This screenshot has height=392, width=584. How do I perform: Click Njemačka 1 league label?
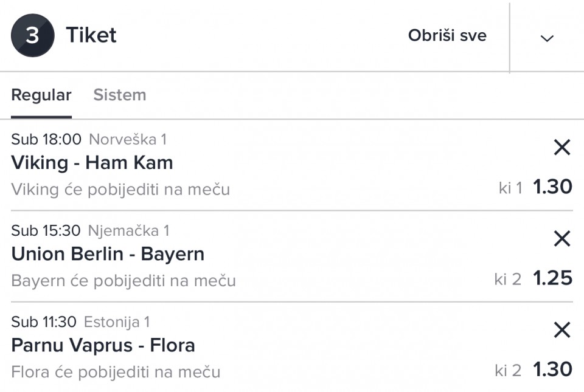[128, 231]
